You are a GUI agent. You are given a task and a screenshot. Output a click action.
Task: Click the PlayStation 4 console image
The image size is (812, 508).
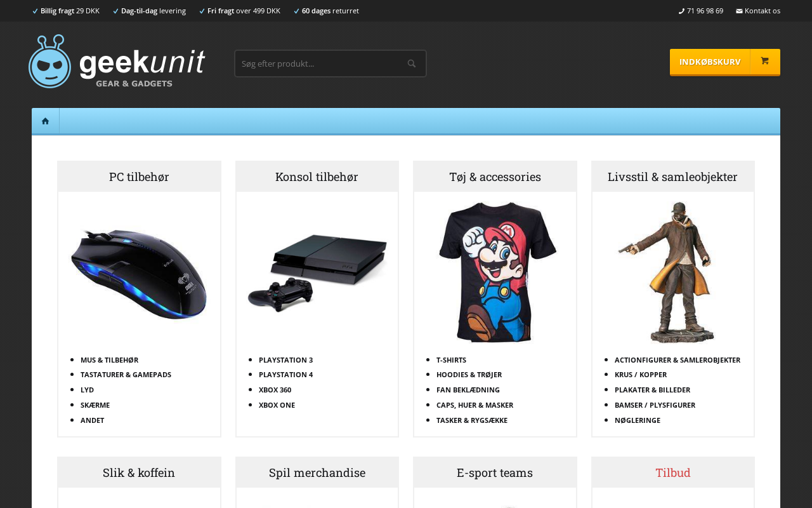317,273
